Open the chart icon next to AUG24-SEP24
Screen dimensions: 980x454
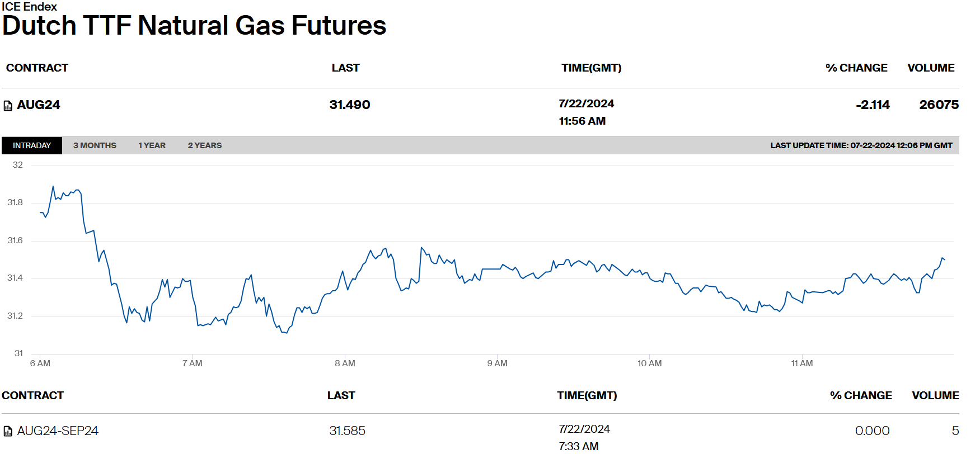click(8, 431)
